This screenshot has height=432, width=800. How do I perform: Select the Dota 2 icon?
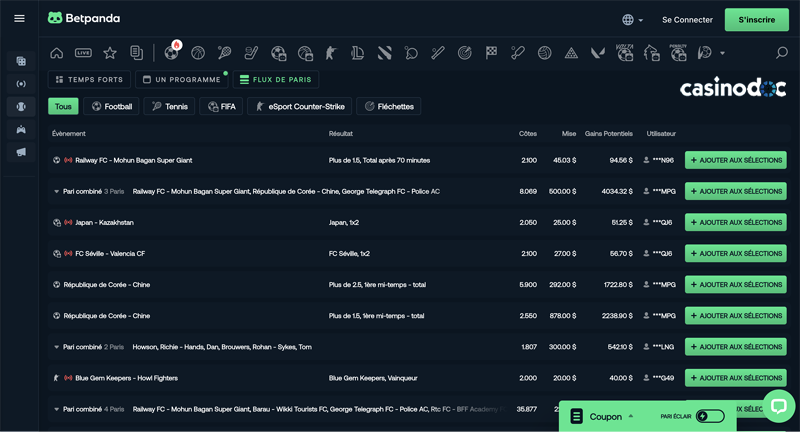[x=384, y=53]
